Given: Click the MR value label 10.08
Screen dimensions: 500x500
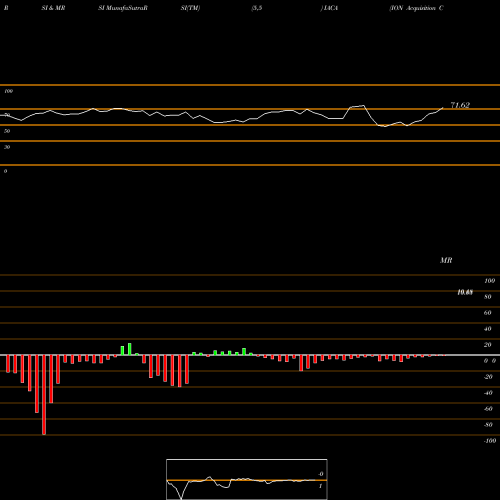Looking at the screenshot, I should point(465,292).
